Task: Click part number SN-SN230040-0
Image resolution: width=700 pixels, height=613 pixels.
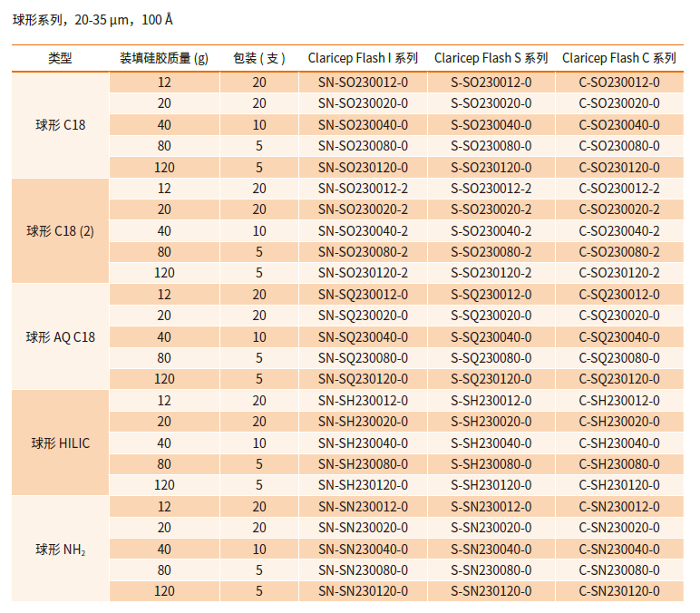Action: tap(363, 550)
